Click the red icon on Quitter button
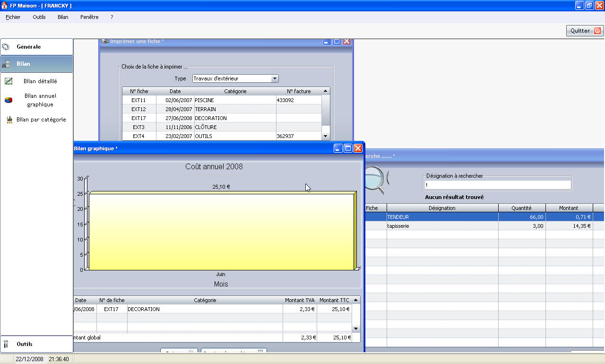The height and width of the screenshot is (364, 605). point(597,31)
